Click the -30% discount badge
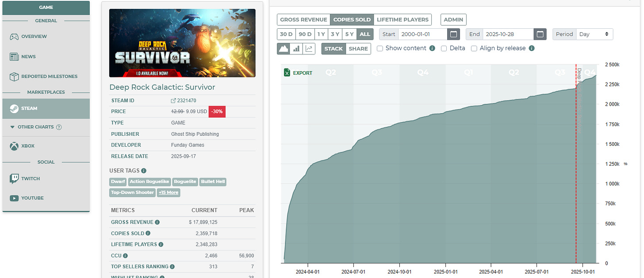This screenshot has height=278, width=644. 217,111
